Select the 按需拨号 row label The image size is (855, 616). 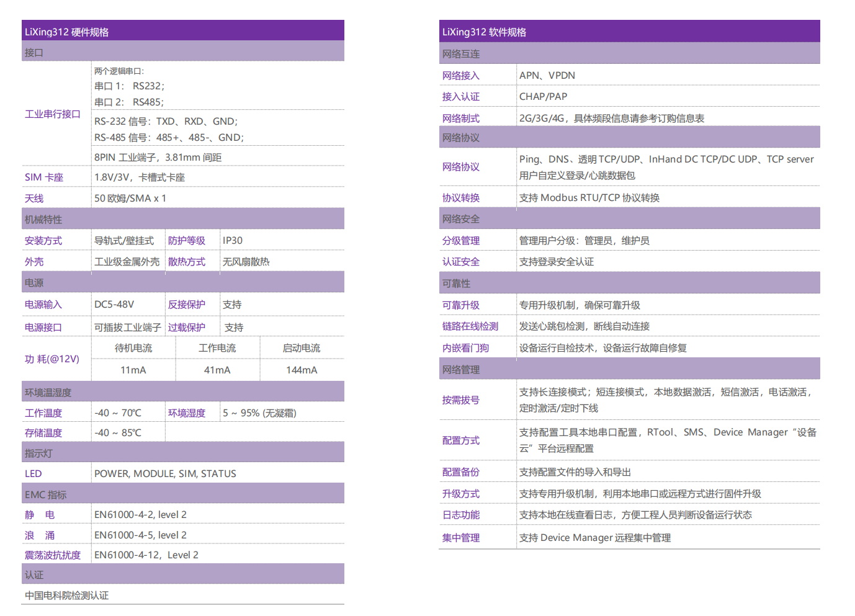[461, 400]
